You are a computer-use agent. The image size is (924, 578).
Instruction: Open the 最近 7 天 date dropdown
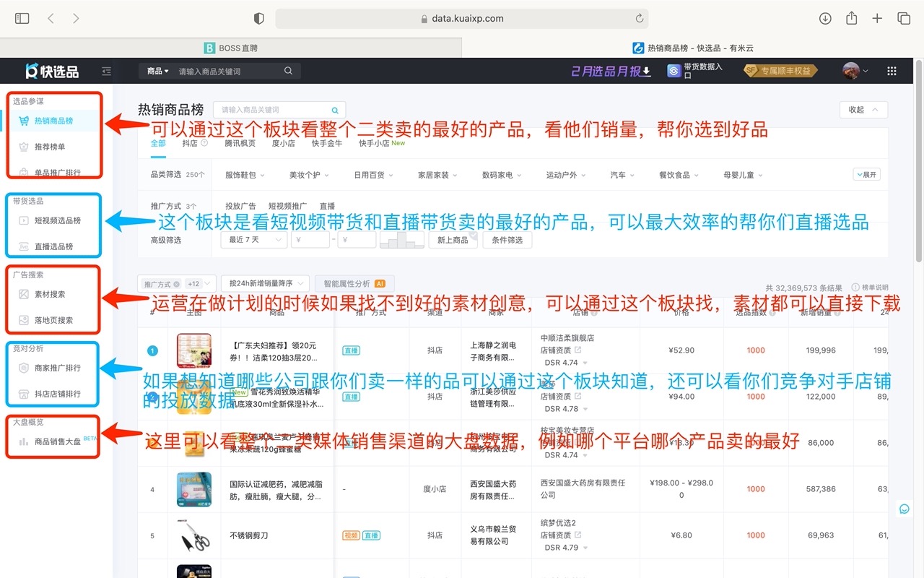click(250, 240)
